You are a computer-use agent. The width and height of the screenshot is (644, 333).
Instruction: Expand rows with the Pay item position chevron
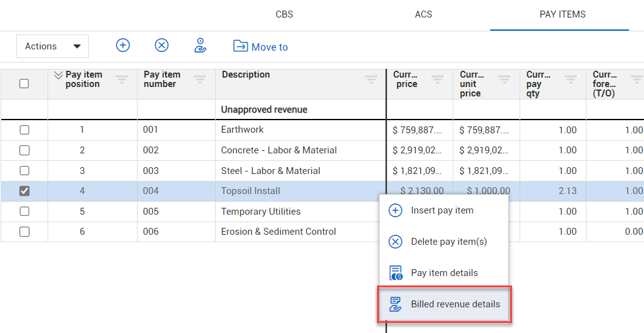tap(58, 75)
